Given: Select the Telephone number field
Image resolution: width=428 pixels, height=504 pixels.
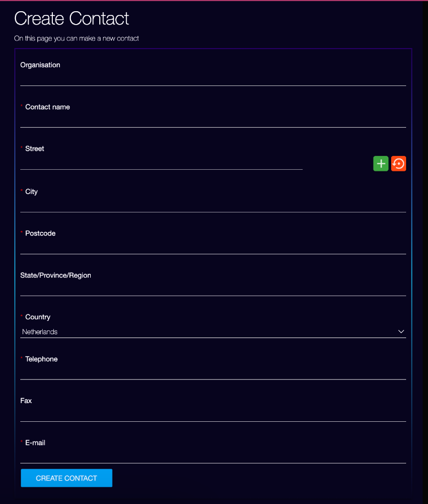Looking at the screenshot, I should (x=213, y=373).
